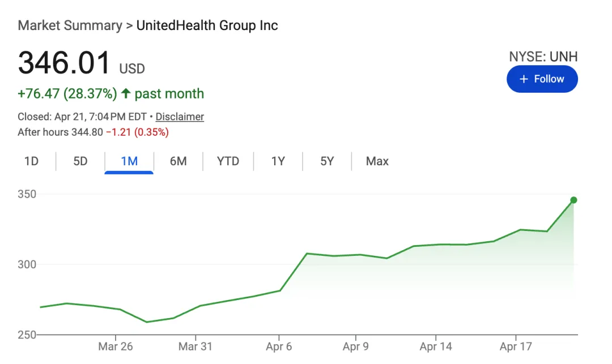Click the 350 y-axis value label
This screenshot has height=364, width=612.
(27, 194)
